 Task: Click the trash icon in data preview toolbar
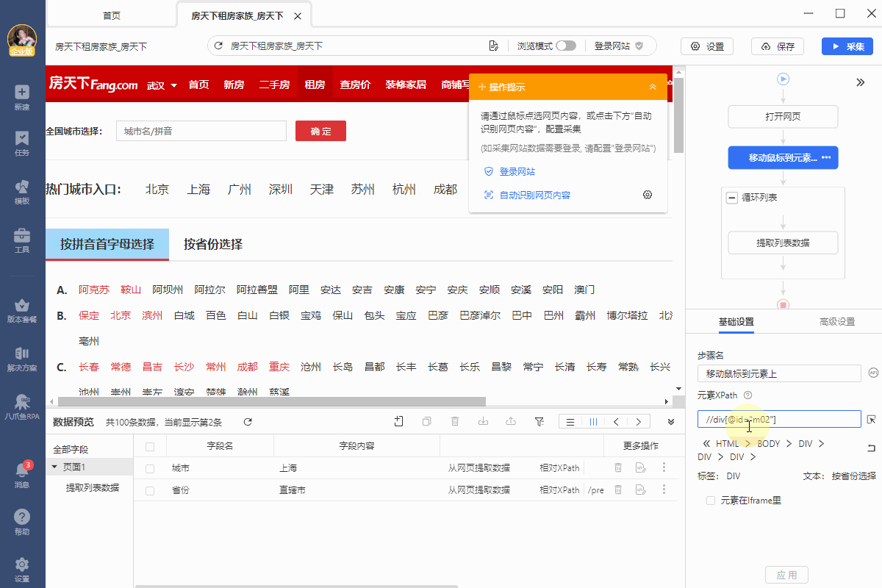455,422
